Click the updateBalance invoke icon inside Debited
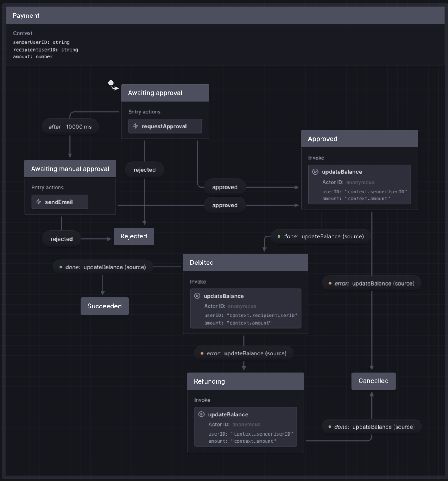The image size is (448, 481). click(x=197, y=296)
